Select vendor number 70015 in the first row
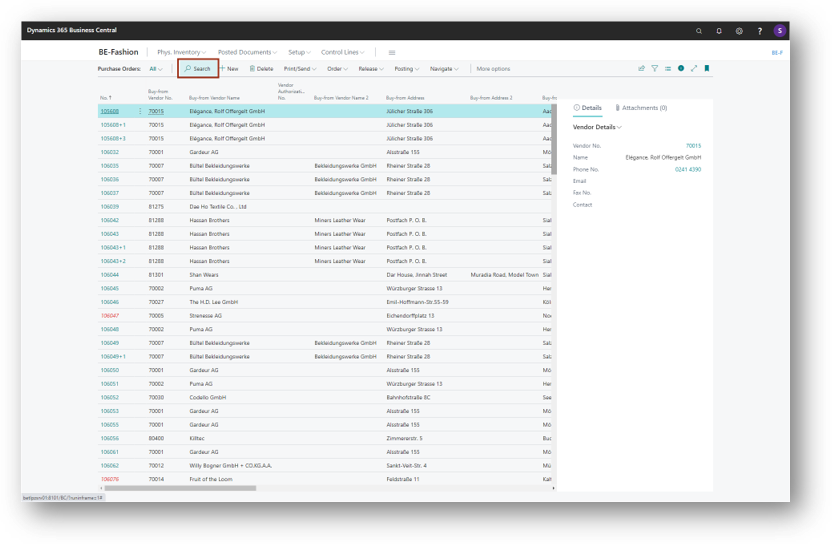 coord(156,111)
